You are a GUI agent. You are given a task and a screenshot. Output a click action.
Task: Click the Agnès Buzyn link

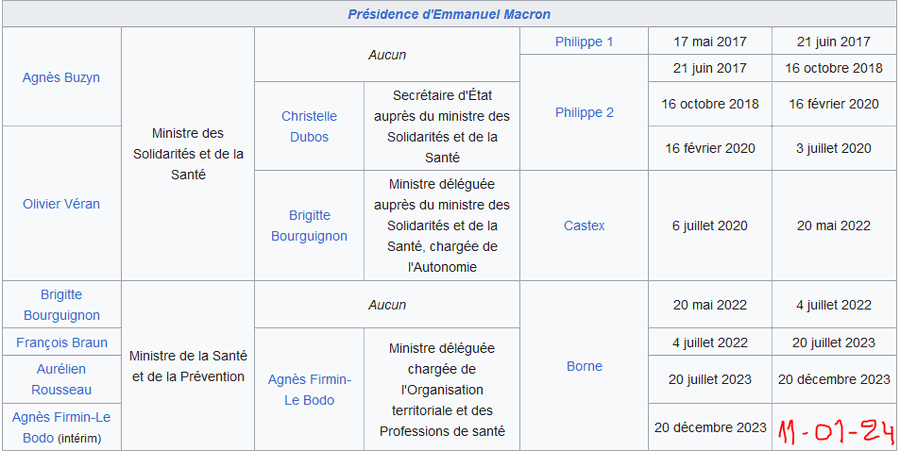61,77
